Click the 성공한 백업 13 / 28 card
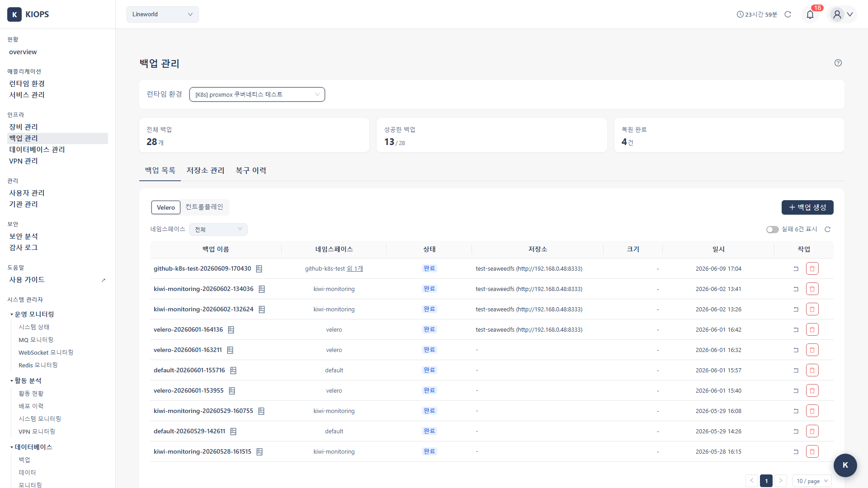The image size is (868, 488). pyautogui.click(x=492, y=136)
